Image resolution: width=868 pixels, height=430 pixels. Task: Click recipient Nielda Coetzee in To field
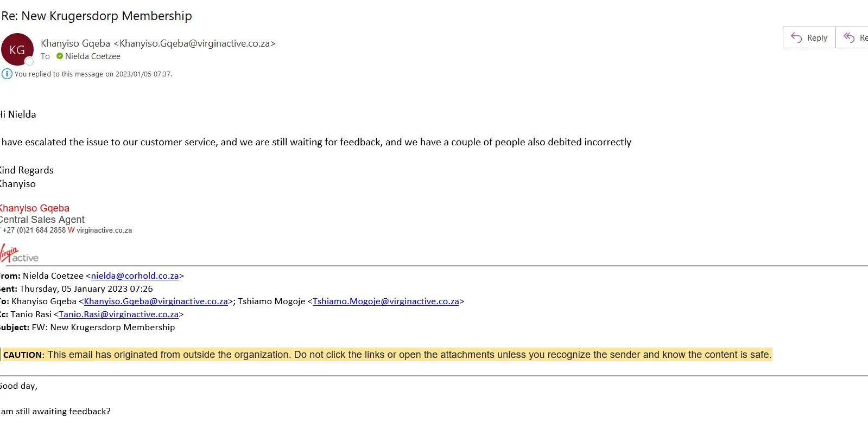93,56
